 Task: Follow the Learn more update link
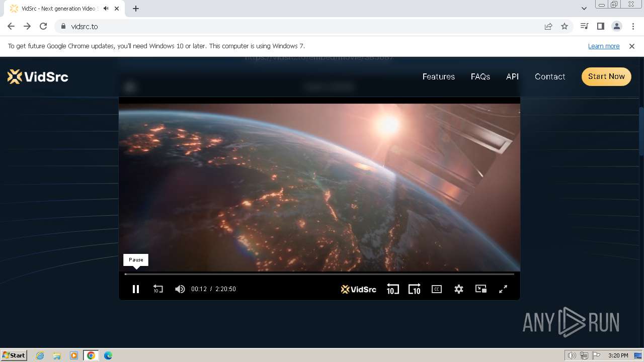tap(604, 46)
